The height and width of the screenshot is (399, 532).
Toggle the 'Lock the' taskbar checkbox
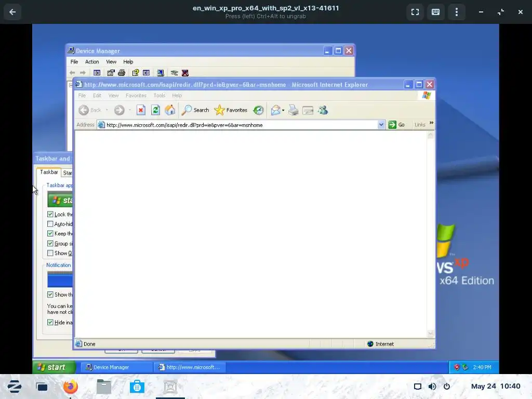pos(50,214)
